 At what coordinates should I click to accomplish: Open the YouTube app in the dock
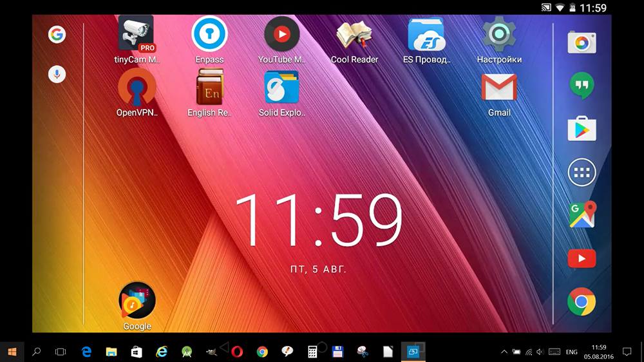tap(582, 258)
